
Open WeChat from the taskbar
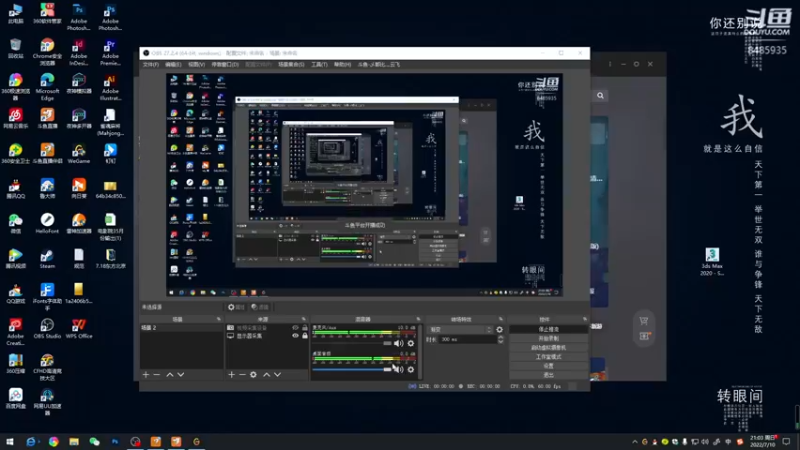click(x=94, y=442)
